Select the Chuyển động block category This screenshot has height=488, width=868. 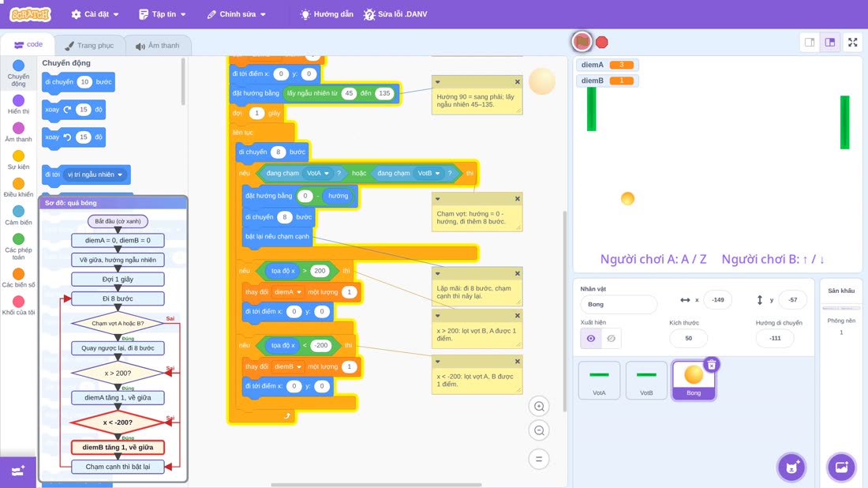18,73
